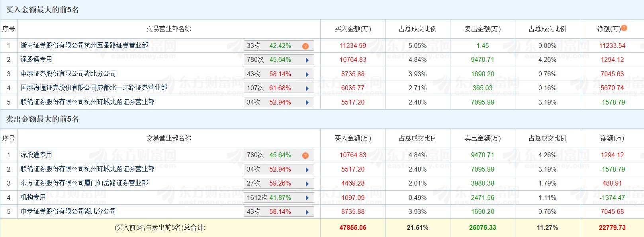Screen dimensions: 644x237
Task: Open buy-table 中泰证券湖北分公司 link
Action: pos(68,74)
